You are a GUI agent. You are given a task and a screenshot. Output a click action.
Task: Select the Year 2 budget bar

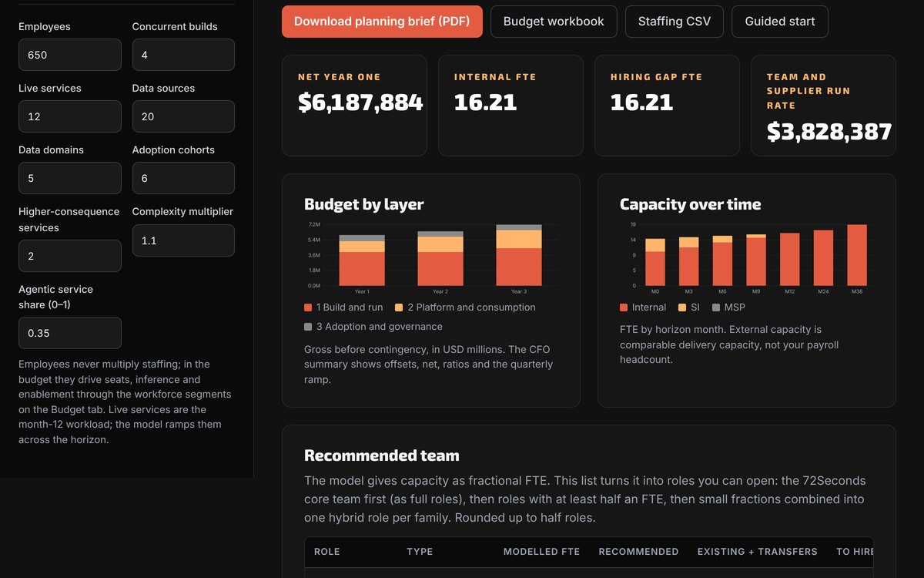point(440,259)
